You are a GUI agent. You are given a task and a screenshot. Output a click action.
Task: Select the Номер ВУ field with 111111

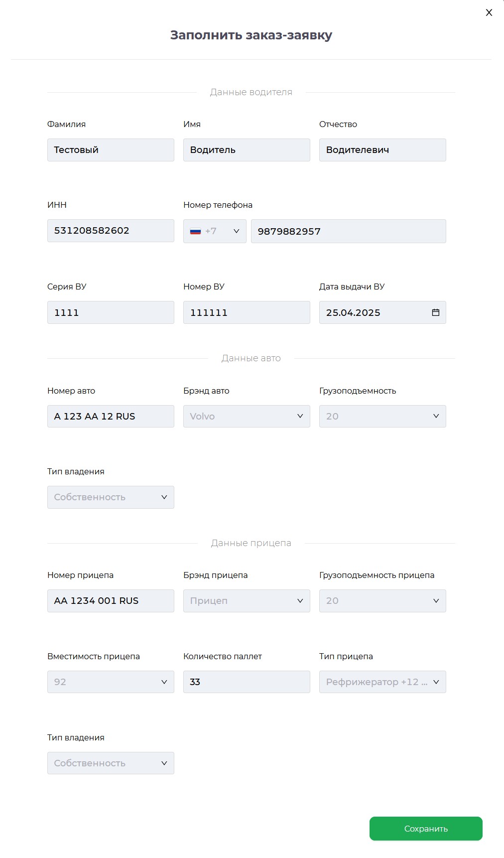pos(247,312)
